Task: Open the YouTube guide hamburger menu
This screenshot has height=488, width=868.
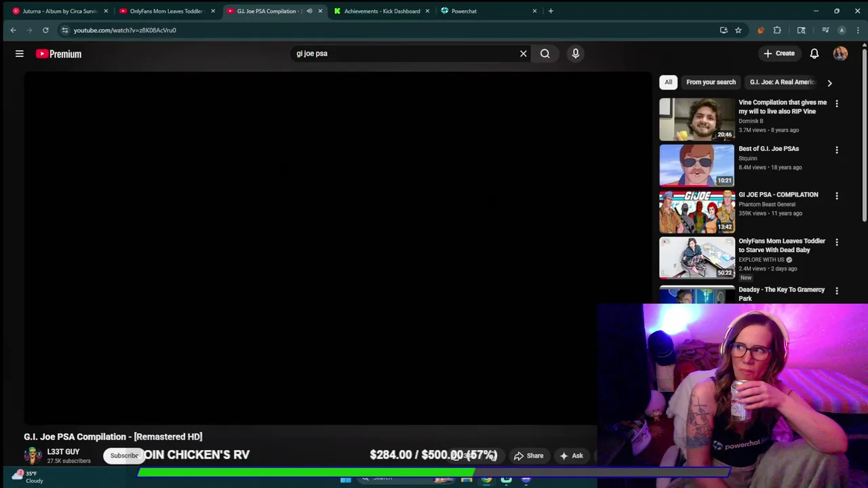Action: click(x=20, y=54)
